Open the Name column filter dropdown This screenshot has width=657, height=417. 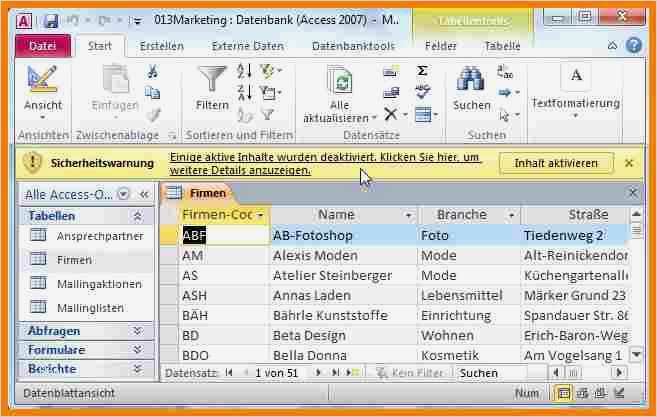tap(408, 215)
